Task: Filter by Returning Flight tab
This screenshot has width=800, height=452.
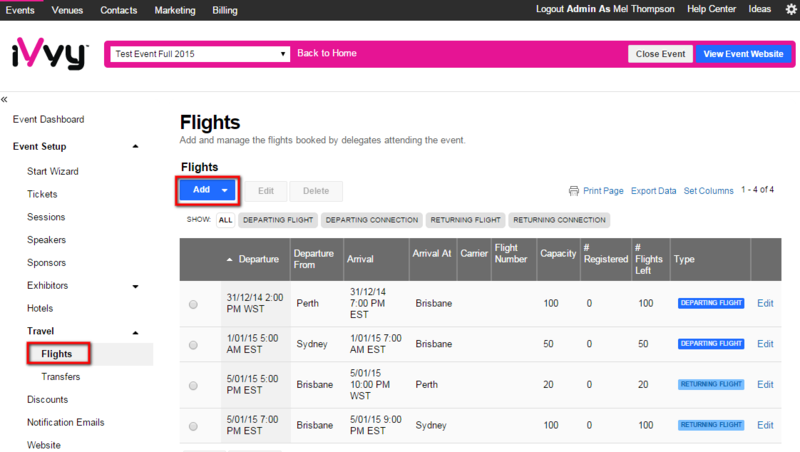Action: pos(465,220)
